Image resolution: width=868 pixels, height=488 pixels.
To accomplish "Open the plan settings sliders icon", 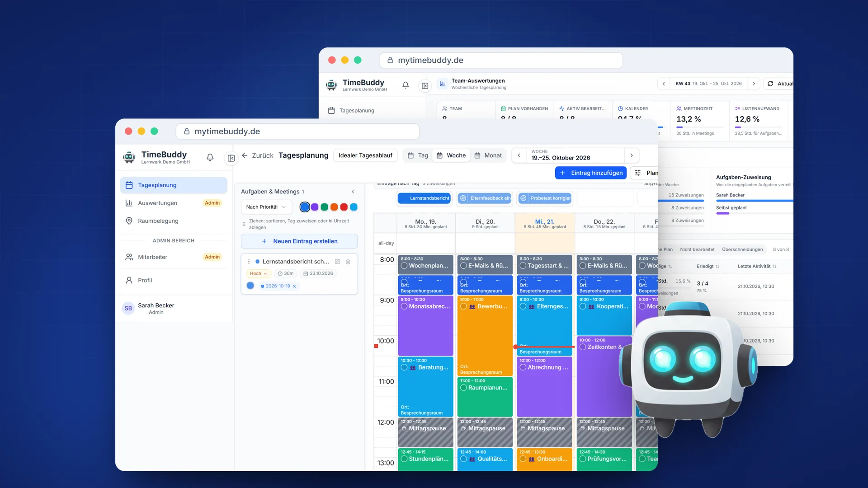I will (637, 173).
